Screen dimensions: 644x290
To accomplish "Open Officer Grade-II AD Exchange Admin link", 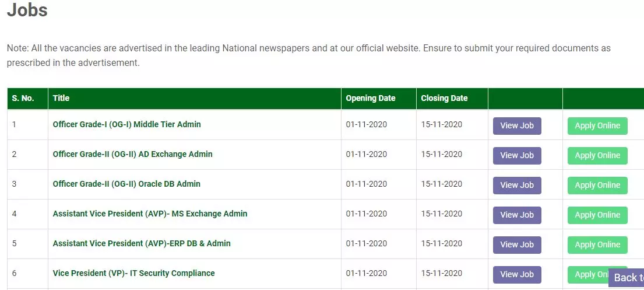I will tap(133, 154).
